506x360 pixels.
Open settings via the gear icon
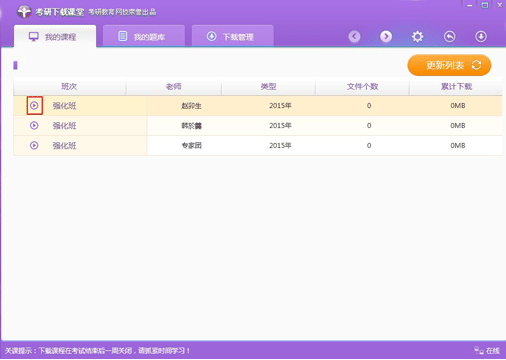(417, 36)
